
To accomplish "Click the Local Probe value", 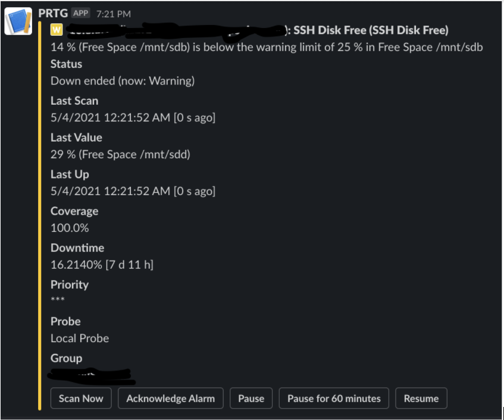I will (80, 338).
